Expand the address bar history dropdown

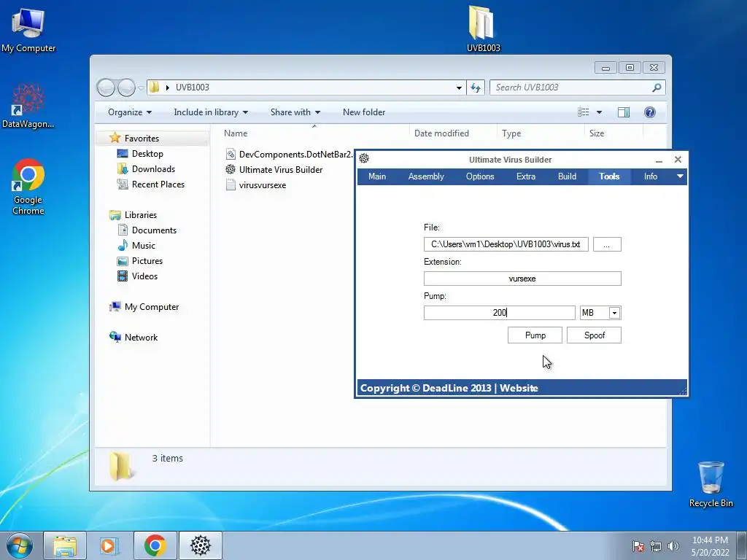pyautogui.click(x=459, y=87)
